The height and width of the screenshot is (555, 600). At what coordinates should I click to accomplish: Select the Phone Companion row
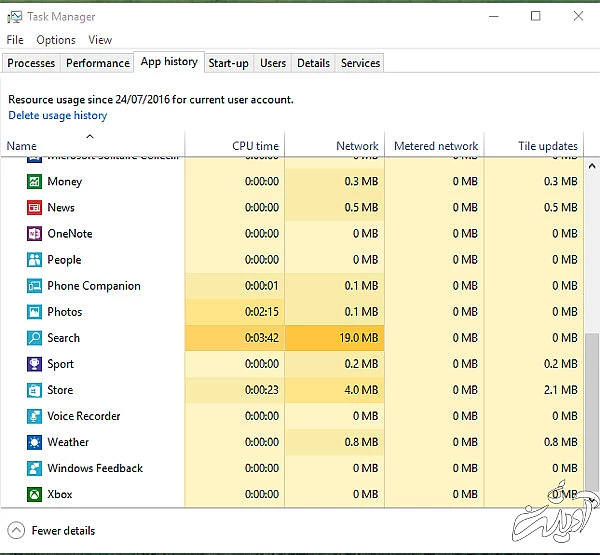(94, 286)
